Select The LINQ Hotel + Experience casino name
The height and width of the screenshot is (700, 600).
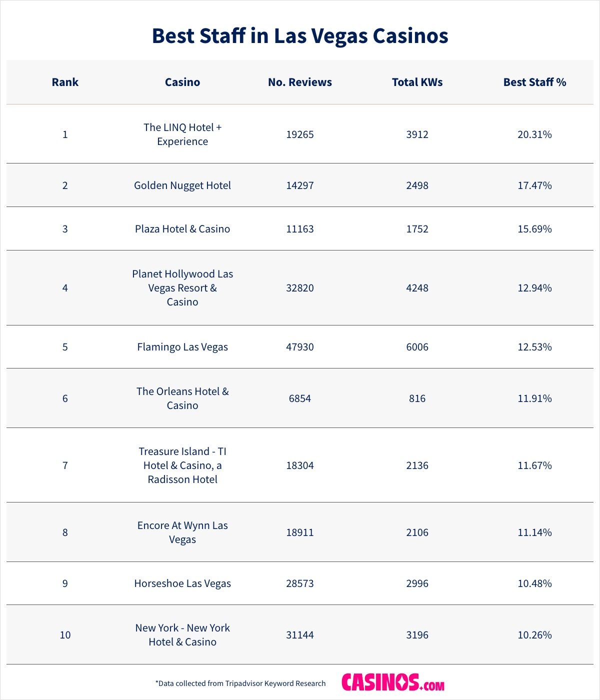pos(182,134)
